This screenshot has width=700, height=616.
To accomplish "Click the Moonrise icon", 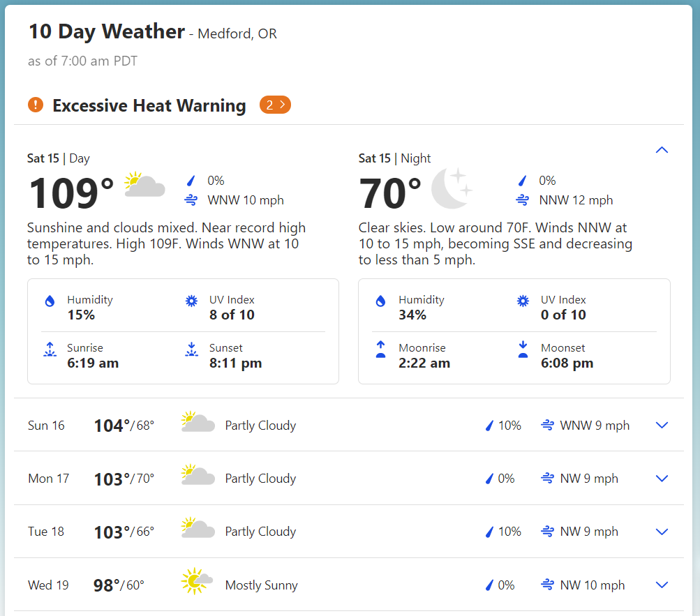I will tap(381, 350).
